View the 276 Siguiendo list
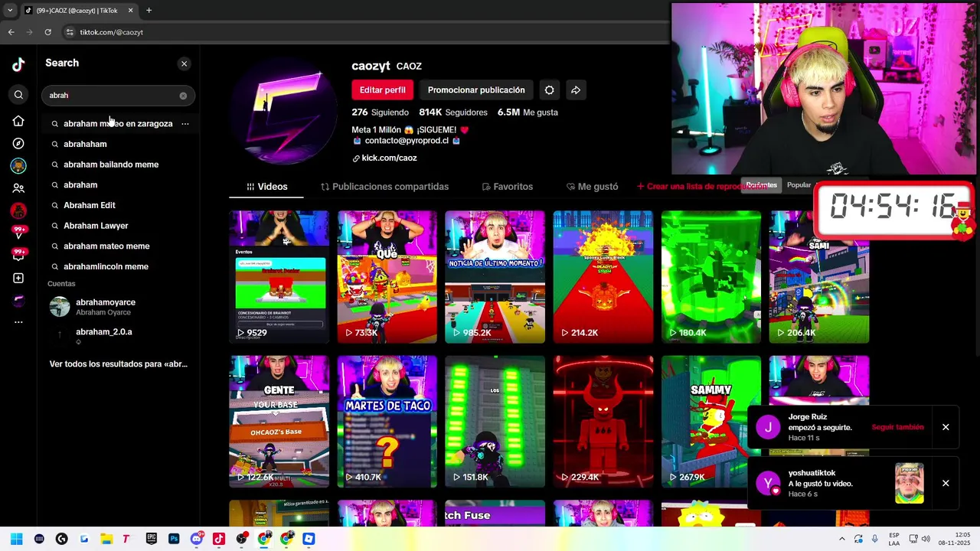The height and width of the screenshot is (551, 980). (x=381, y=112)
